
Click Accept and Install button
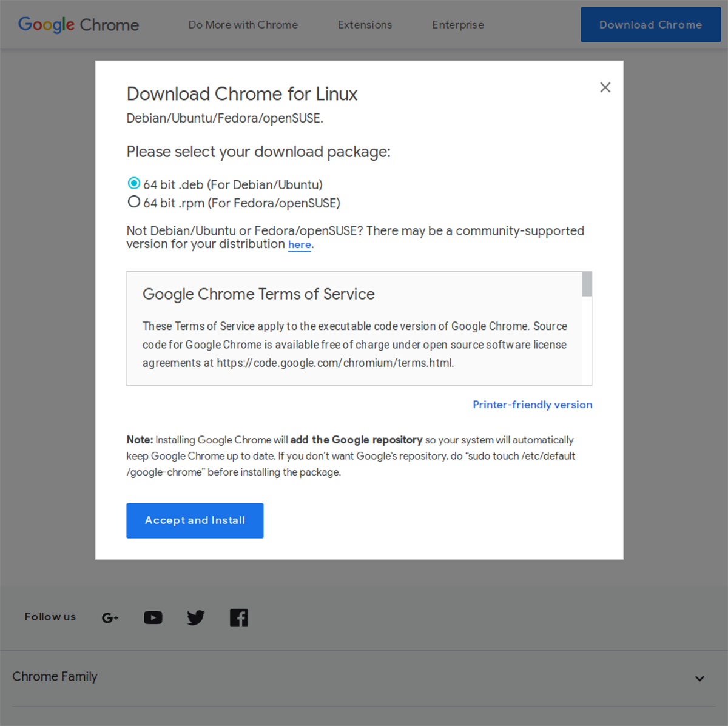click(195, 520)
